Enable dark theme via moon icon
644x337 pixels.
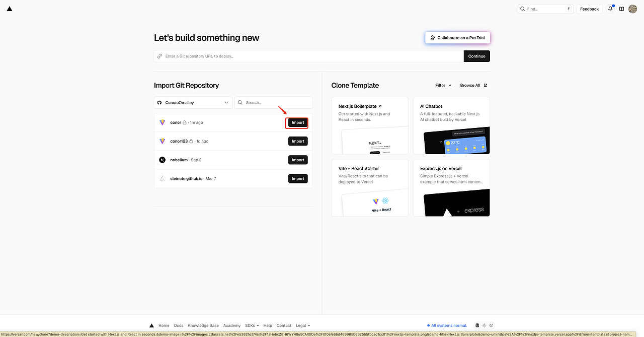[492, 325]
